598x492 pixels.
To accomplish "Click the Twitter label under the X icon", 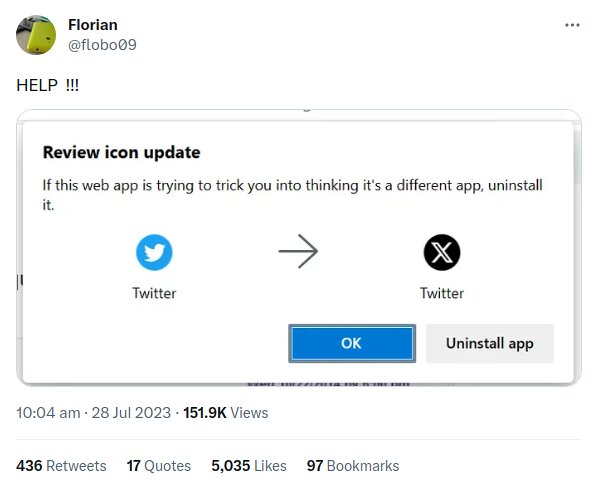I will click(442, 293).
